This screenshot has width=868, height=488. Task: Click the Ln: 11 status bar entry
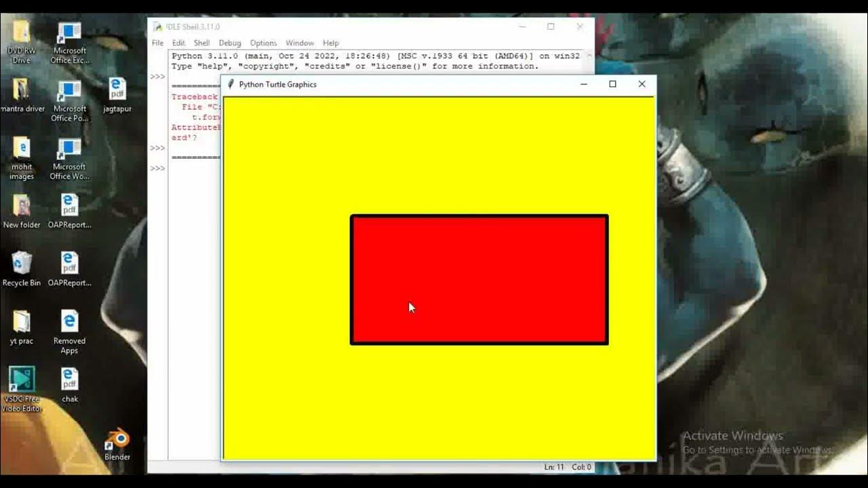tap(554, 467)
